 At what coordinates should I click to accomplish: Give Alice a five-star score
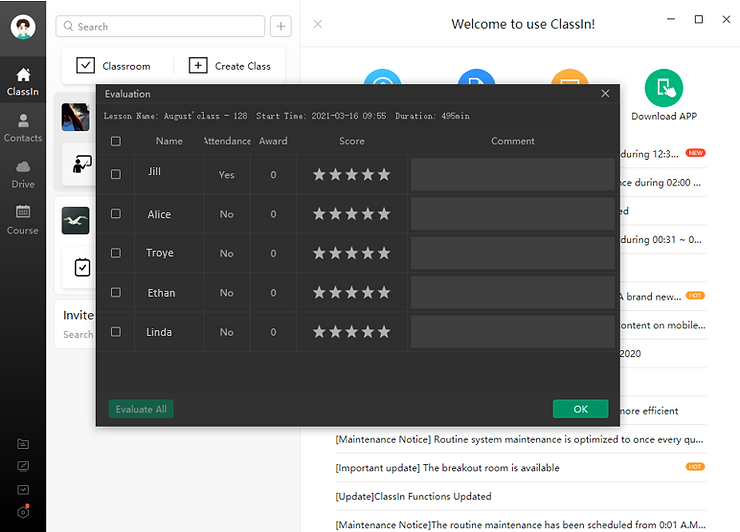tap(384, 214)
